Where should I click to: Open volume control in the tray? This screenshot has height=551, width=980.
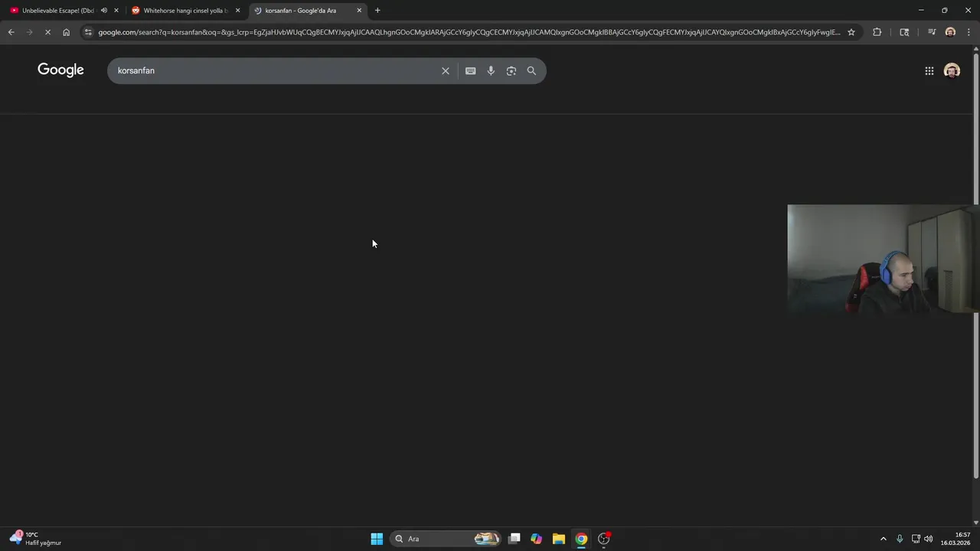929,539
